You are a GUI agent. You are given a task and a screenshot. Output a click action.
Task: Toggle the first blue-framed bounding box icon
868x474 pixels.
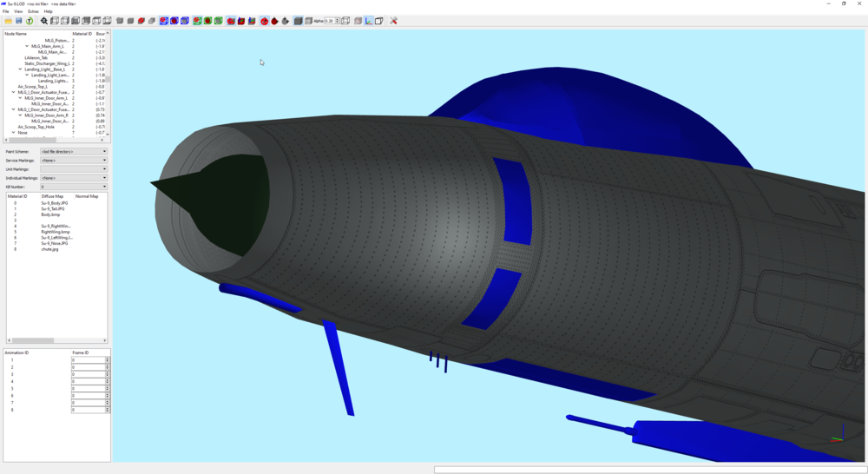(164, 21)
